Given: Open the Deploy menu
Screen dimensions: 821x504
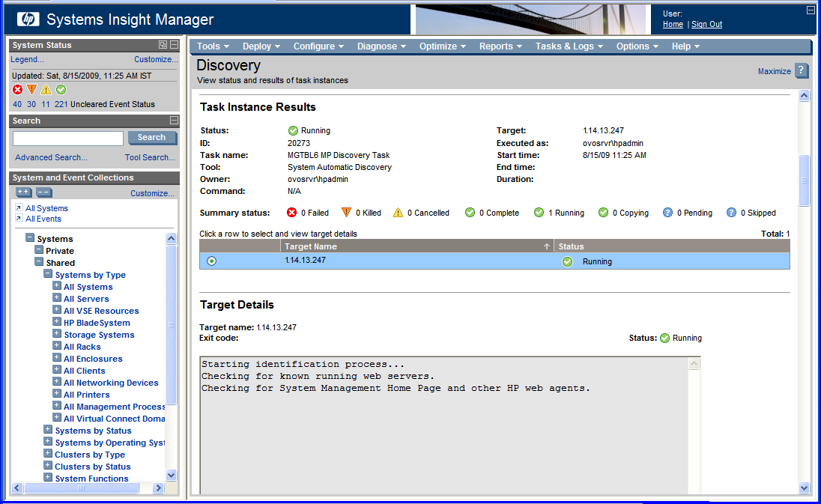Looking at the screenshot, I should (x=261, y=46).
